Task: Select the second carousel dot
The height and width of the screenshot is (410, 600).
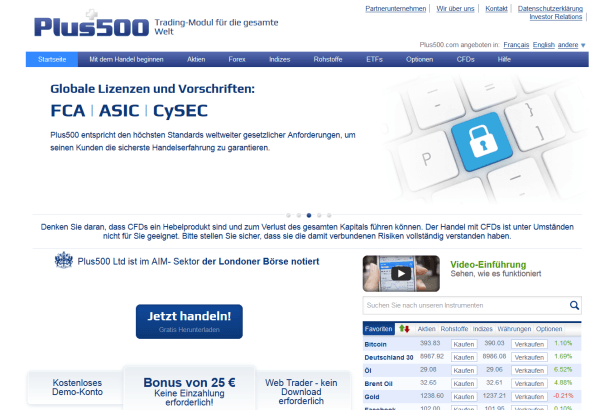Action: (x=299, y=215)
